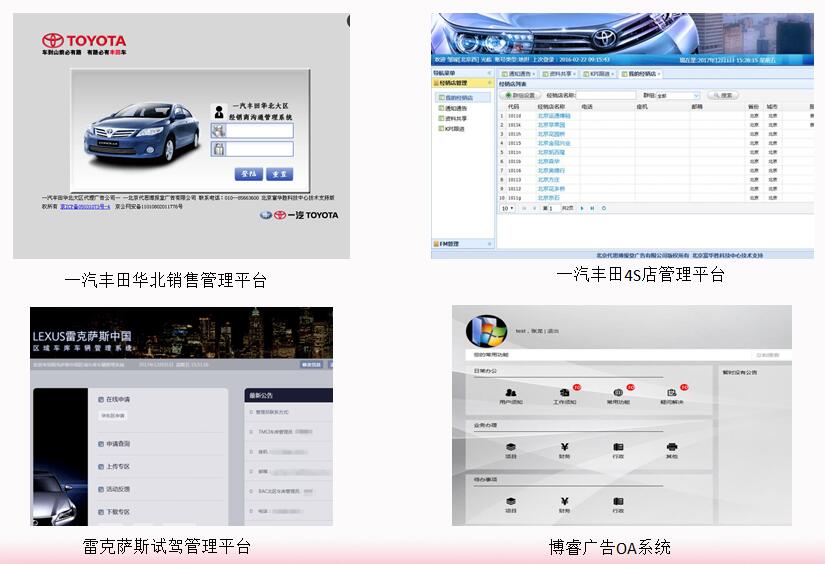Click the 群组设置 button in the 4S platform

[x=520, y=95]
